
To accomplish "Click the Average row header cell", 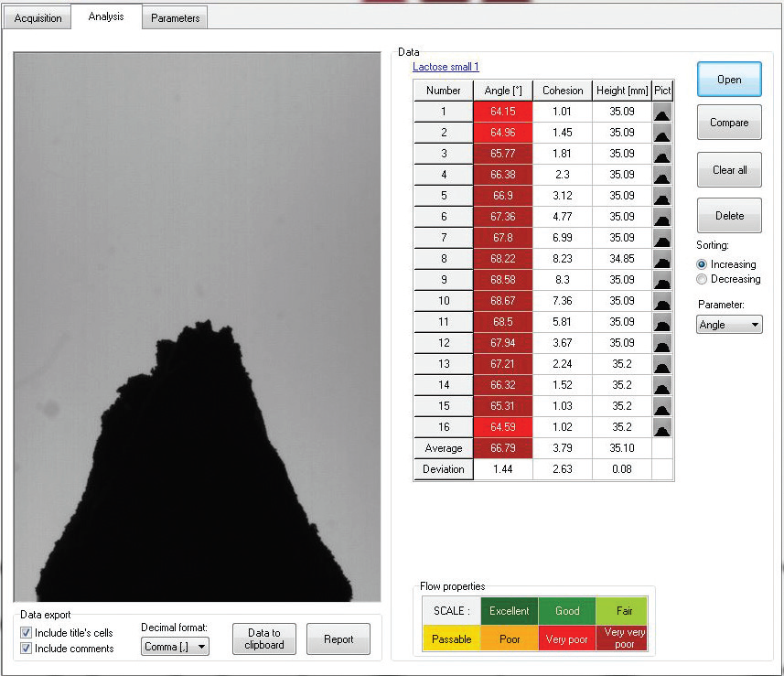I will 444,448.
